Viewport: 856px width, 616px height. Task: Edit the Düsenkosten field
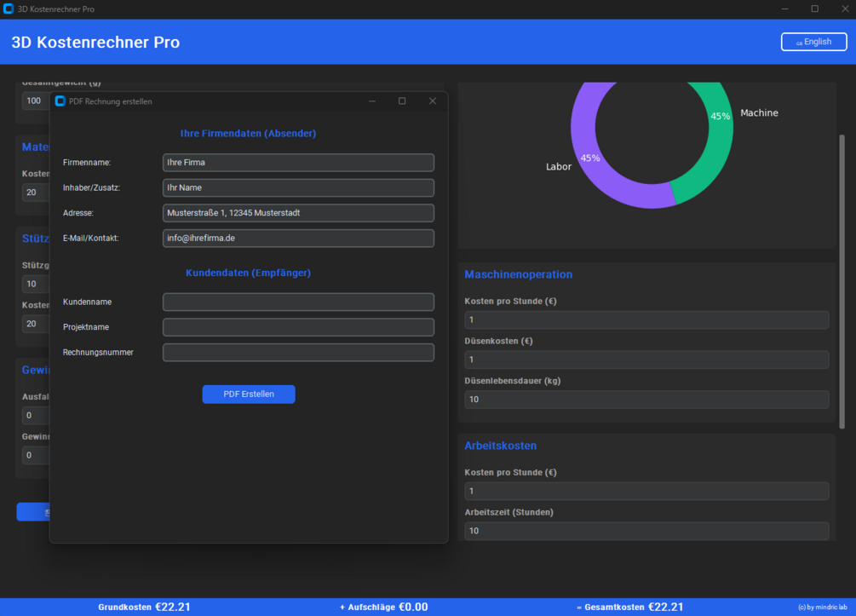646,360
